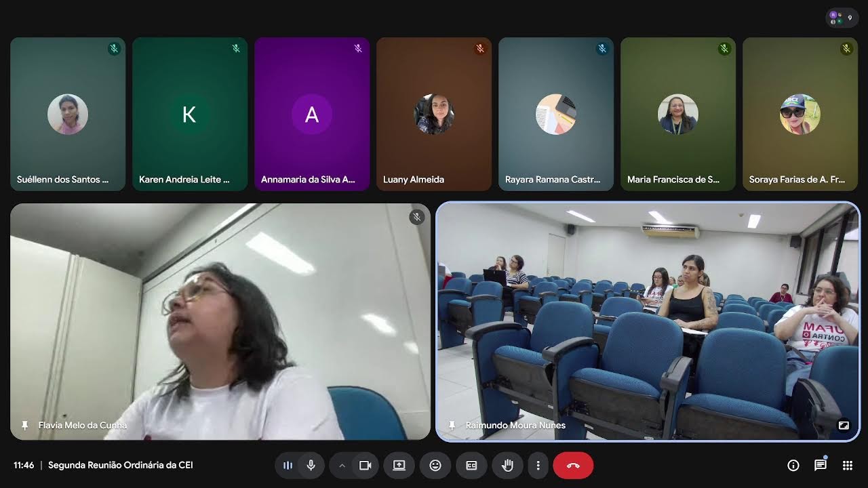
Task: Click muted mic icon on Soraya's tile
Action: click(x=846, y=49)
